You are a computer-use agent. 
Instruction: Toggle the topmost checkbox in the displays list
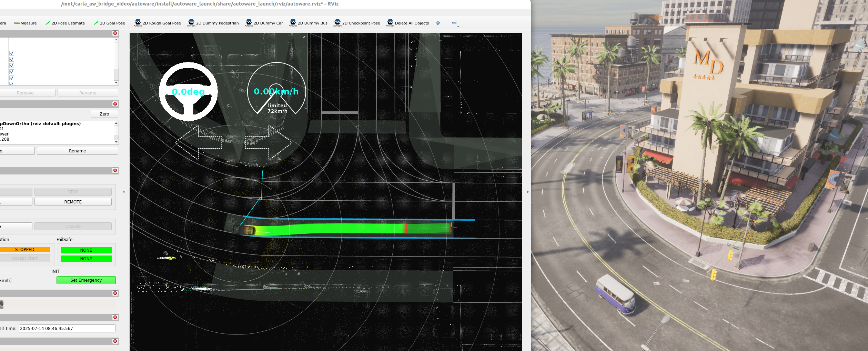click(x=12, y=53)
